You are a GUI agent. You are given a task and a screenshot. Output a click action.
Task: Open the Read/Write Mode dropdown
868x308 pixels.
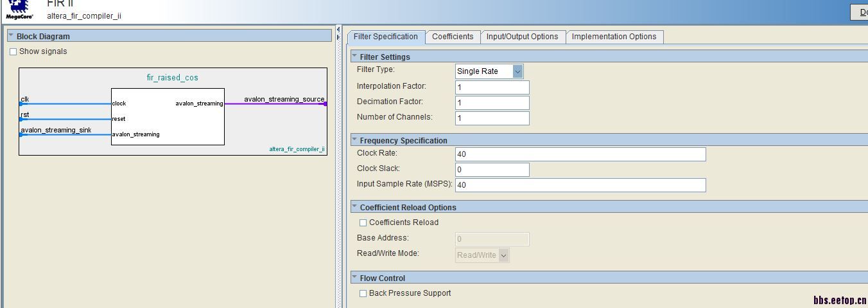[503, 256]
